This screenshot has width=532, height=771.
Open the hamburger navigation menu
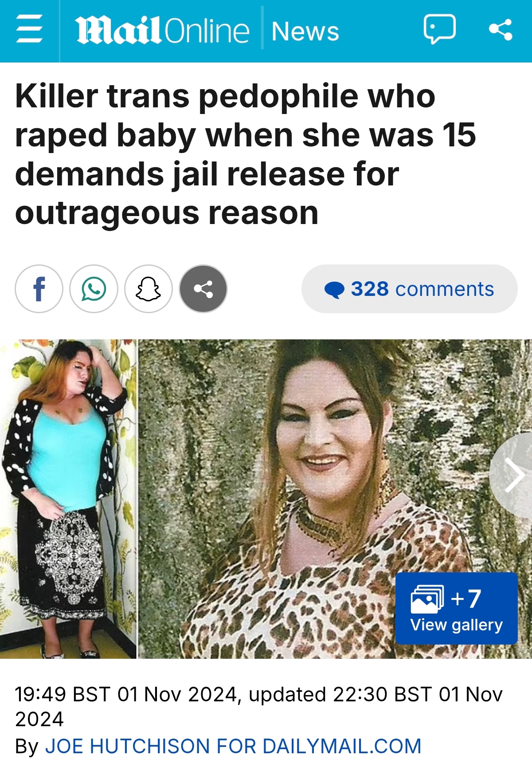click(29, 29)
